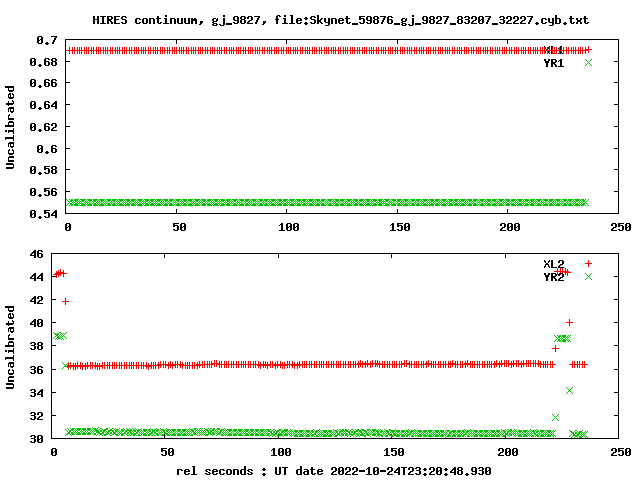Viewport: 640px width, 480px height.
Task: Click the isolated red XL2 point near 42
Action: [x=65, y=302]
